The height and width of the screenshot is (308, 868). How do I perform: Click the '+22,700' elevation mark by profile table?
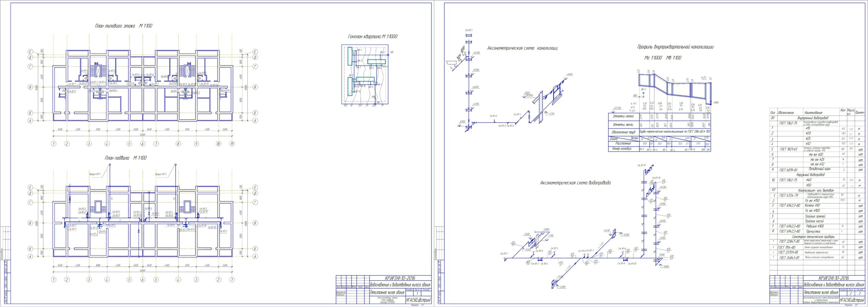coord(617,108)
